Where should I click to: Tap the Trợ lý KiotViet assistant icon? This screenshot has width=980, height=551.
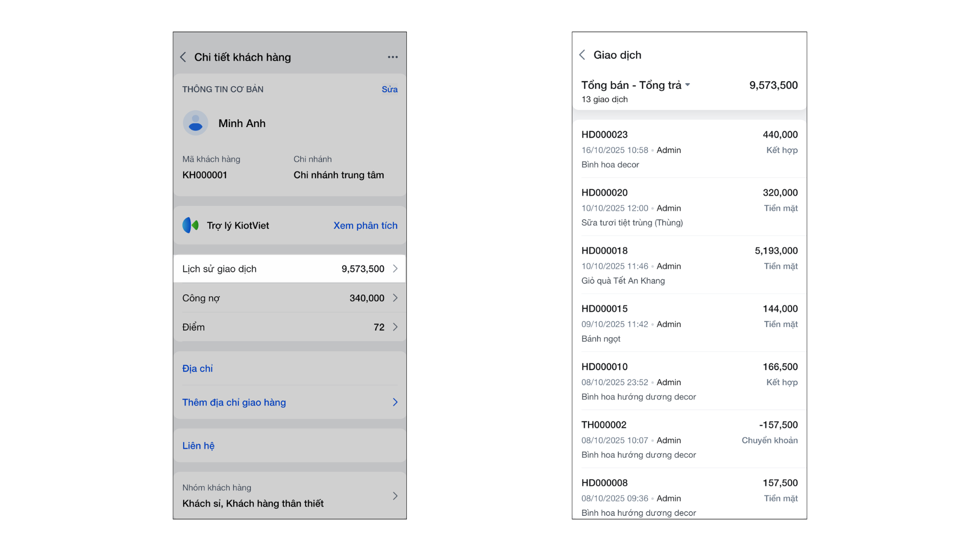(x=190, y=225)
